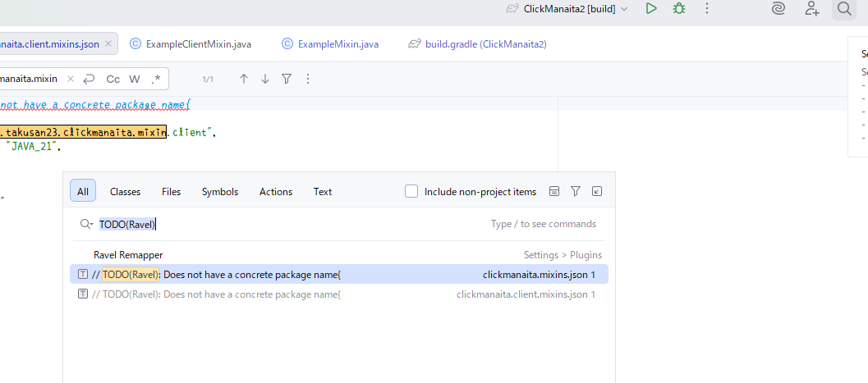Start debugging with the green bug icon
This screenshot has height=383, width=868.
[678, 8]
